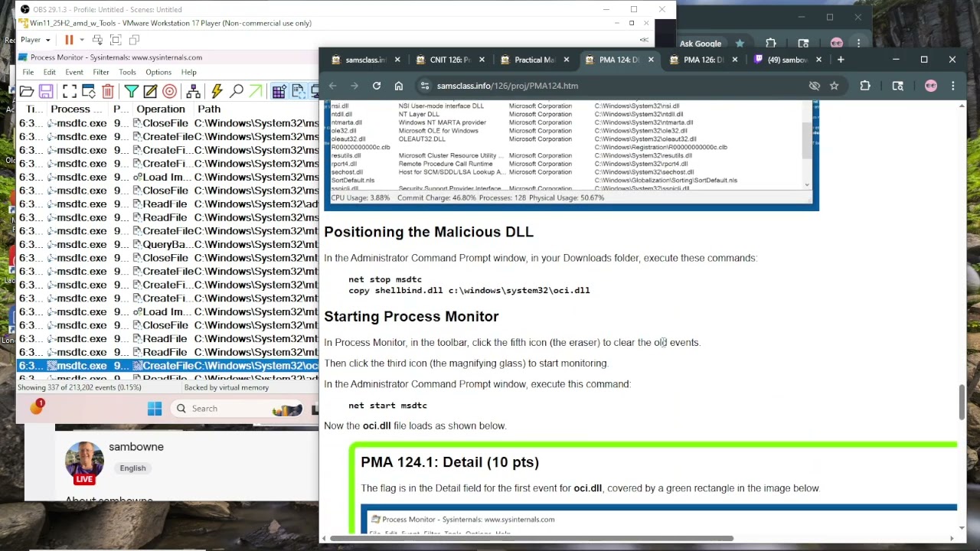Image resolution: width=980 pixels, height=551 pixels.
Task: Switch to the PMA 126 Chrome tab
Action: click(x=703, y=60)
